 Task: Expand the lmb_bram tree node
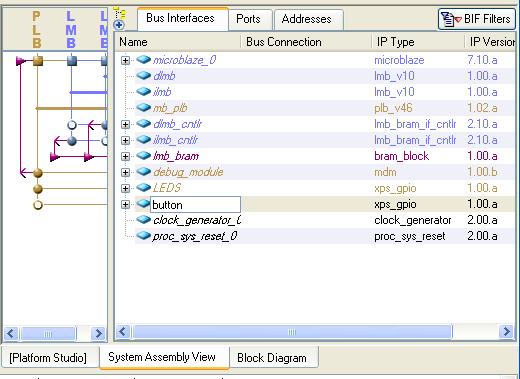click(x=125, y=156)
